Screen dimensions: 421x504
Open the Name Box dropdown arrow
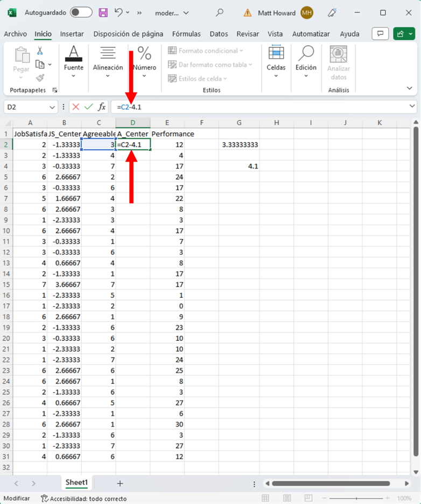[52, 107]
